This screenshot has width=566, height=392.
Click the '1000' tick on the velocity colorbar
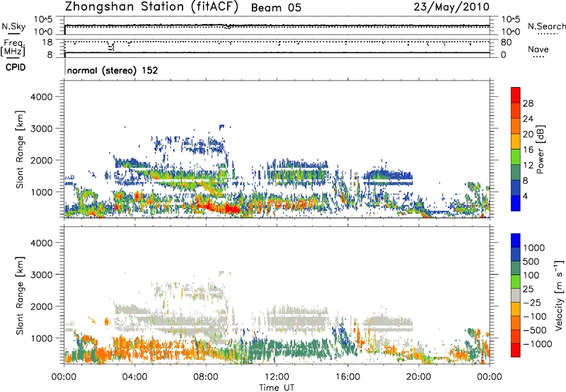click(x=533, y=248)
